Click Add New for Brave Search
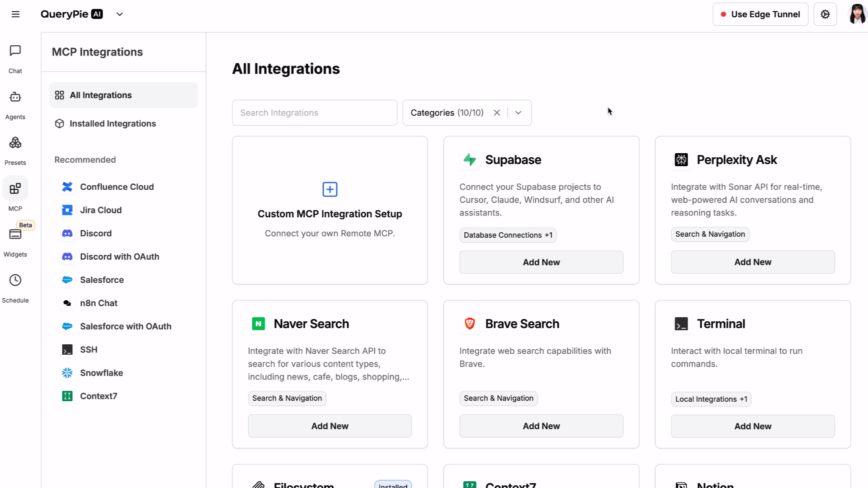The image size is (868, 488). pyautogui.click(x=541, y=427)
